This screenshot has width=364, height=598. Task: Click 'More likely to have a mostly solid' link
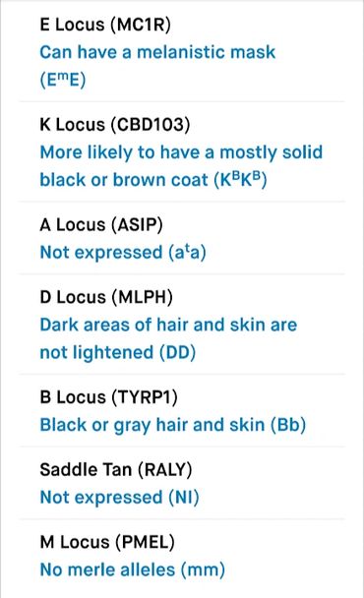181,152
